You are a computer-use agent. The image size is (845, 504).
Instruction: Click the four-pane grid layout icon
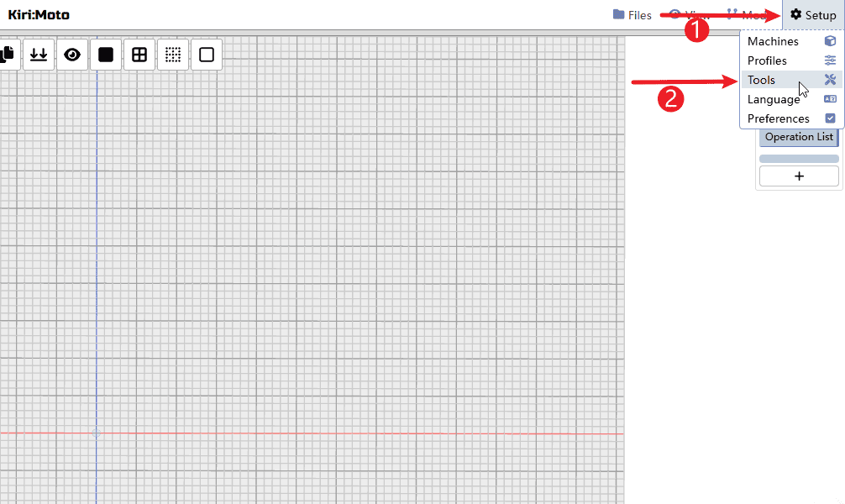click(139, 55)
